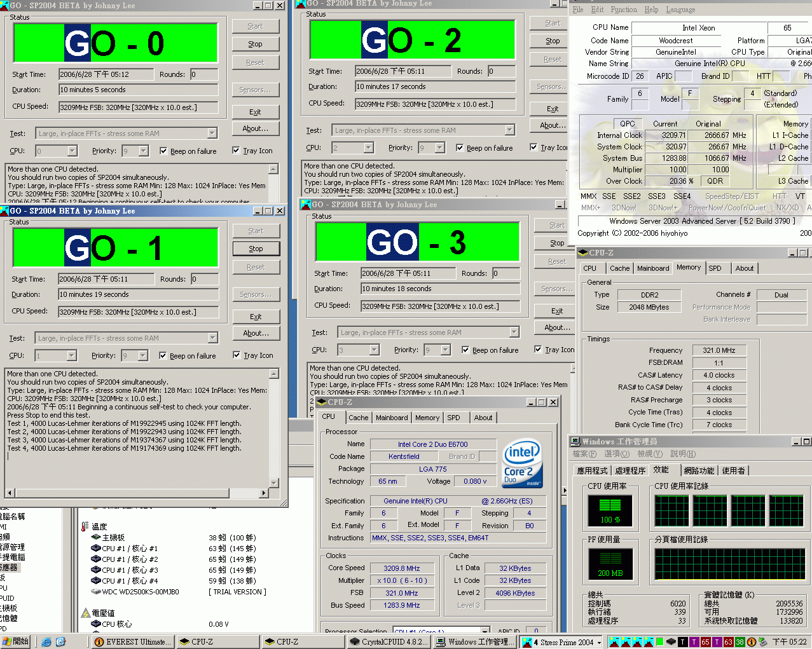Click the tray temperature icon showing 38
The width and height of the screenshot is (812, 649).
point(740,642)
